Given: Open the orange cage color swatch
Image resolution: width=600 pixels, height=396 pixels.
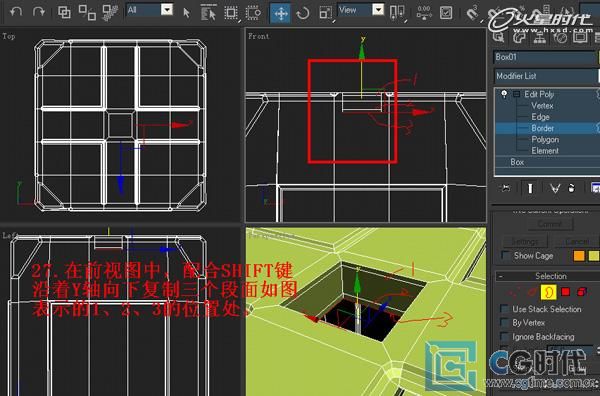Looking at the screenshot, I should pos(579,256).
